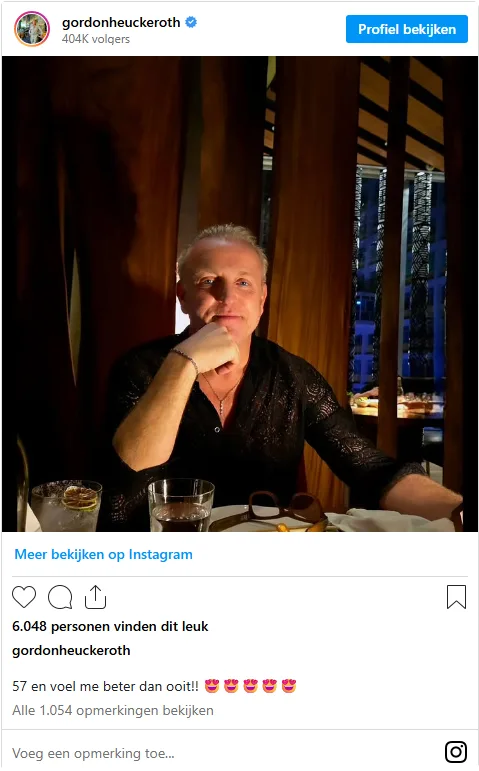Click the last heart-eyes emoji in caption
The width and height of the screenshot is (479, 771).
(x=289, y=685)
